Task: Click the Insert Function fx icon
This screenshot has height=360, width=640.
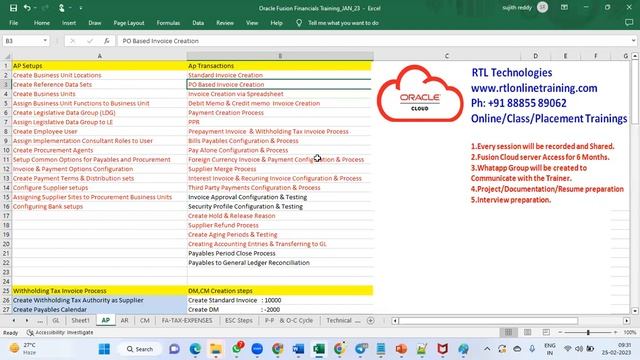Action: pos(107,41)
